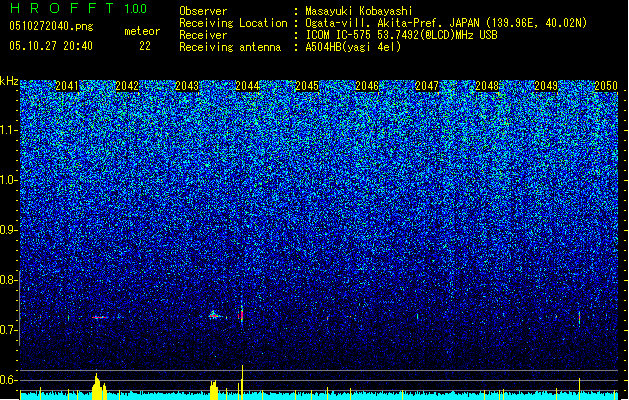Click the A504HB(yagi 4el) antenna text
This screenshot has width=629, height=400.
coord(353,47)
